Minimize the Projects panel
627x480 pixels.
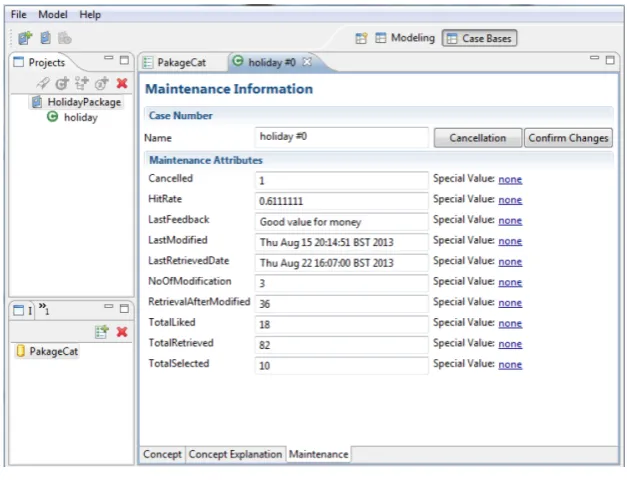pos(108,58)
